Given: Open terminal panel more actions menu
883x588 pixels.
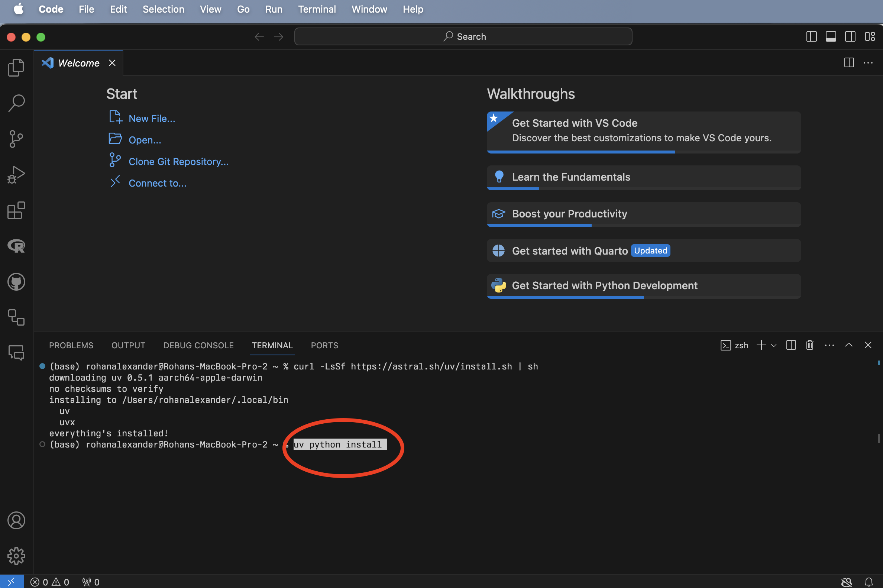Looking at the screenshot, I should (829, 345).
